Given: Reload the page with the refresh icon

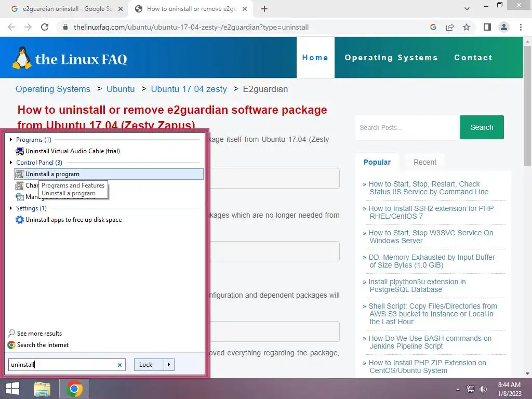Looking at the screenshot, I should tap(45, 27).
